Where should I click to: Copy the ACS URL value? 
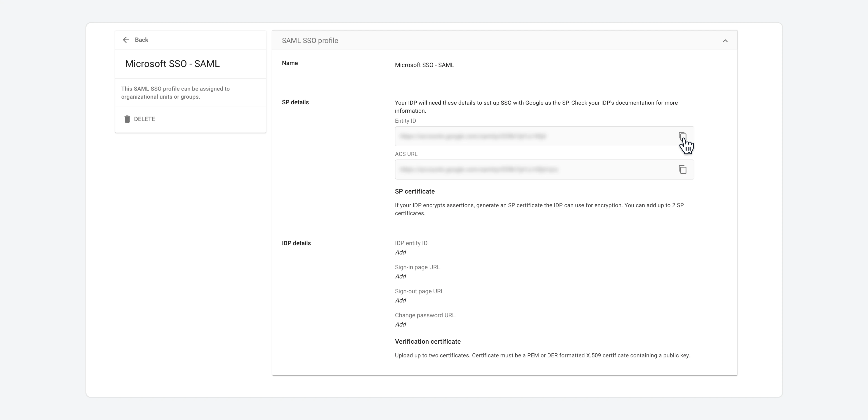(682, 170)
